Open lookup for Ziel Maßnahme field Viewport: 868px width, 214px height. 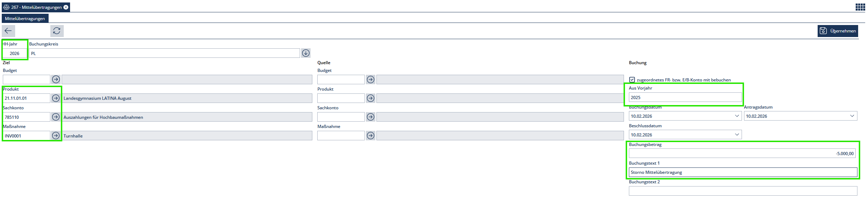[56, 135]
